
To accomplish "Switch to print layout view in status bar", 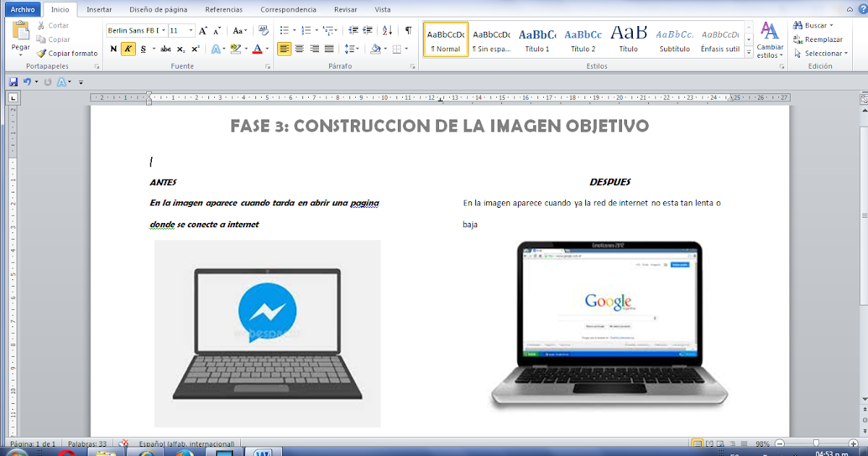I will pyautogui.click(x=697, y=443).
